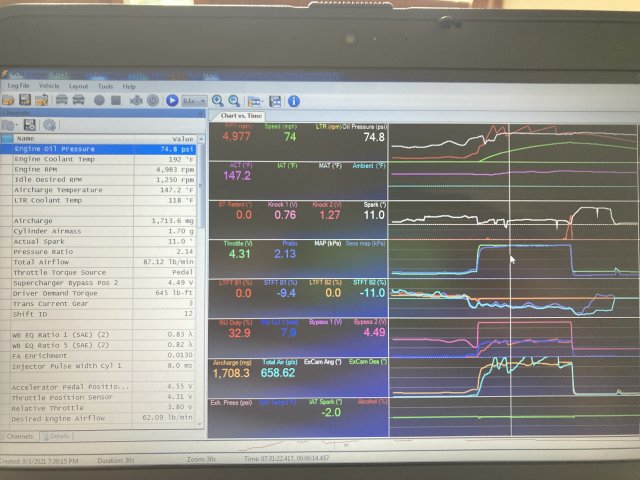Viewport: 640px width, 480px height.
Task: Open the playback speed dropdown
Action: pos(195,100)
